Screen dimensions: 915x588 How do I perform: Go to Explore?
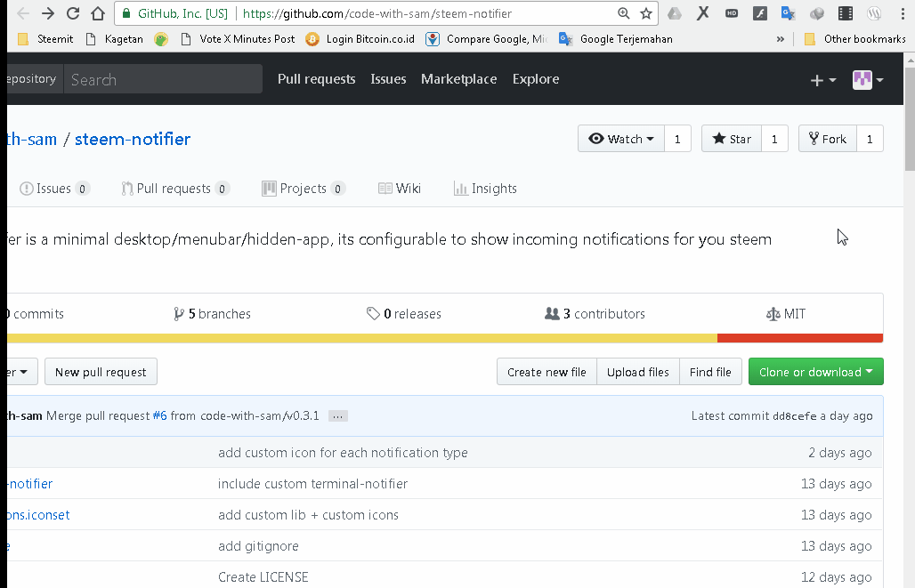click(x=536, y=79)
